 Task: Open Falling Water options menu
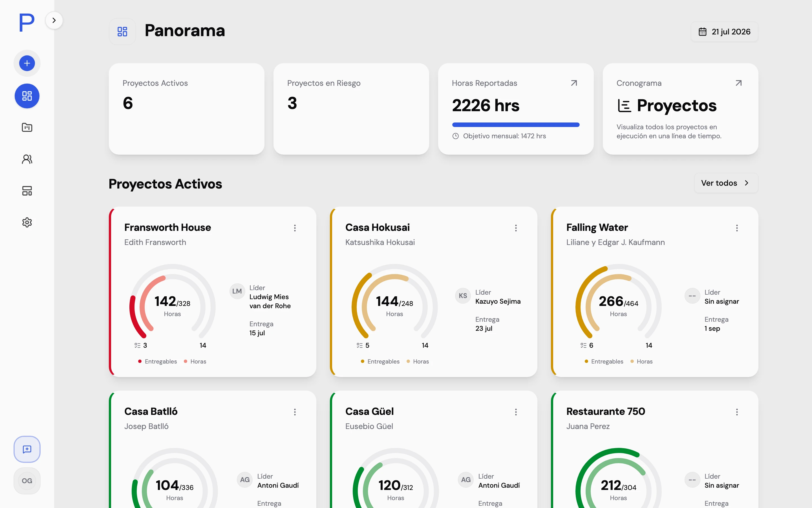tap(737, 228)
